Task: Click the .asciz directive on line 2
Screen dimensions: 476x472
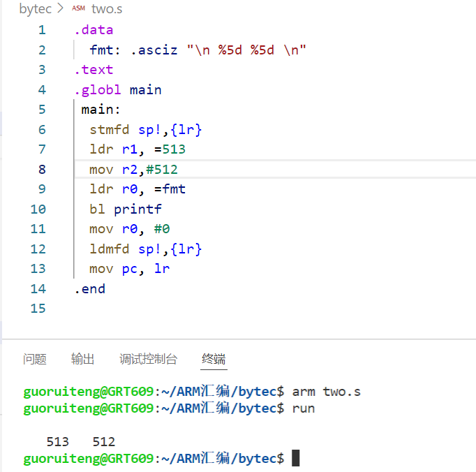Action: (x=154, y=50)
